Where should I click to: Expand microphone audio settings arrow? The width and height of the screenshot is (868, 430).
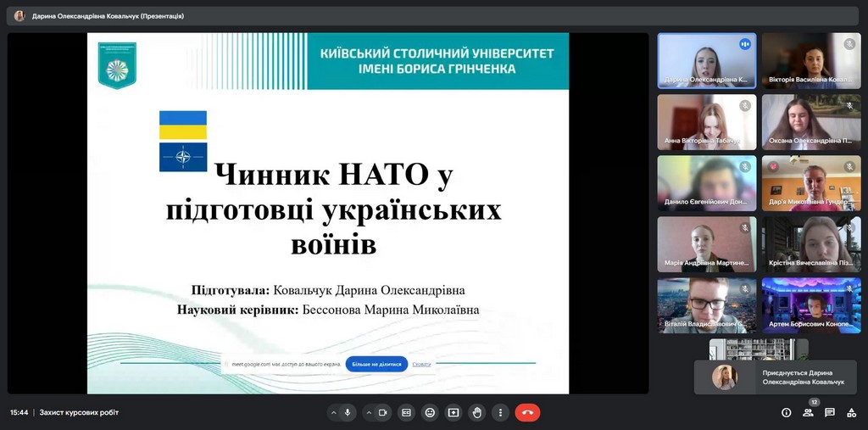[x=333, y=412]
